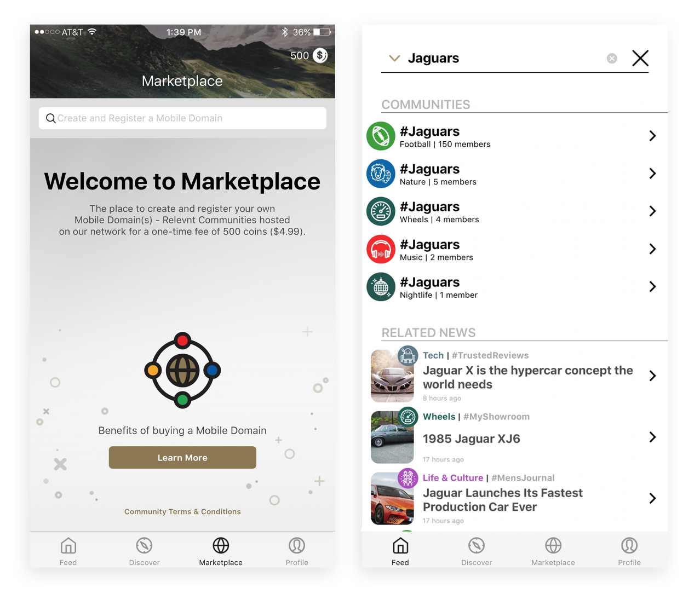Screen dimensions: 700x611
Task: Open the #MensJournal source link
Action: [523, 478]
